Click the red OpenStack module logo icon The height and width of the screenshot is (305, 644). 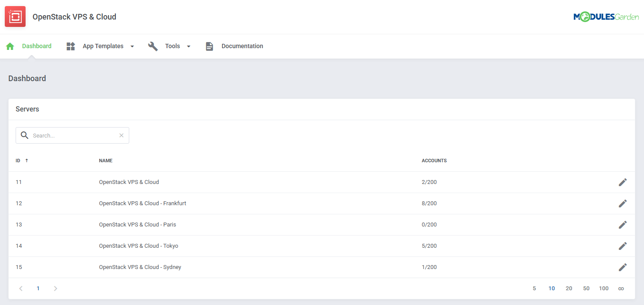point(15,16)
